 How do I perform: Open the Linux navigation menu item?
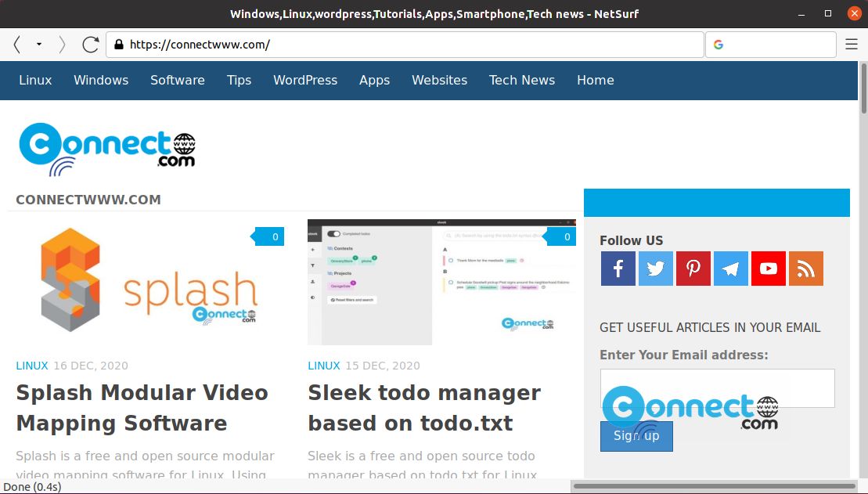(35, 81)
